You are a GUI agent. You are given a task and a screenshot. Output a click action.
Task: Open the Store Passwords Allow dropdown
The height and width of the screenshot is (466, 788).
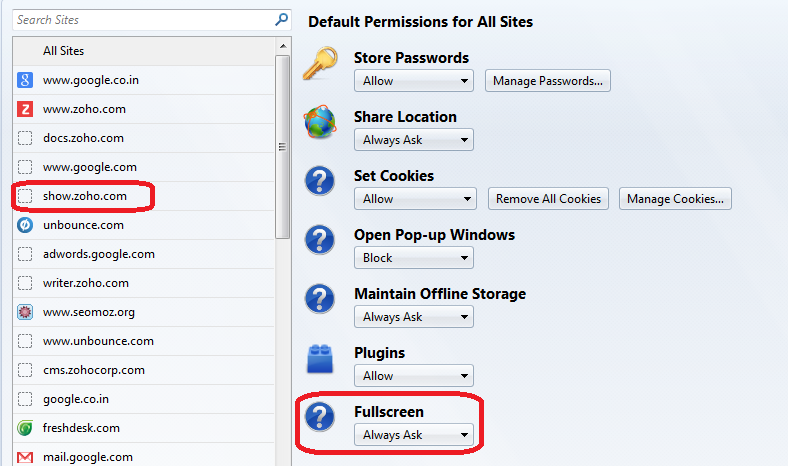tap(414, 81)
